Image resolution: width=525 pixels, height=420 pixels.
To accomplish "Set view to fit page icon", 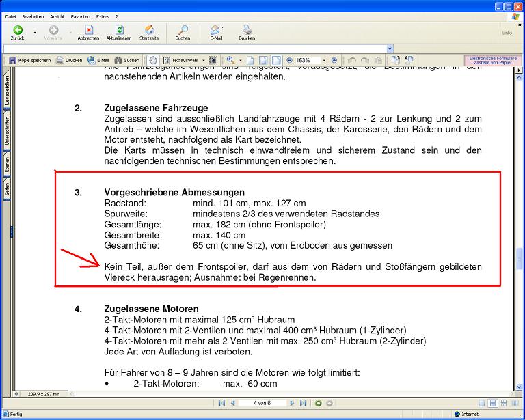I will click(x=263, y=60).
